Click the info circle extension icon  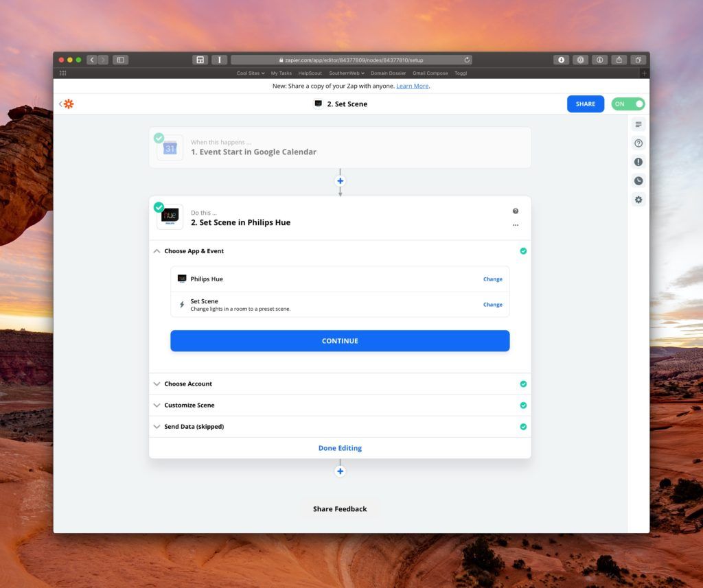[x=599, y=60]
